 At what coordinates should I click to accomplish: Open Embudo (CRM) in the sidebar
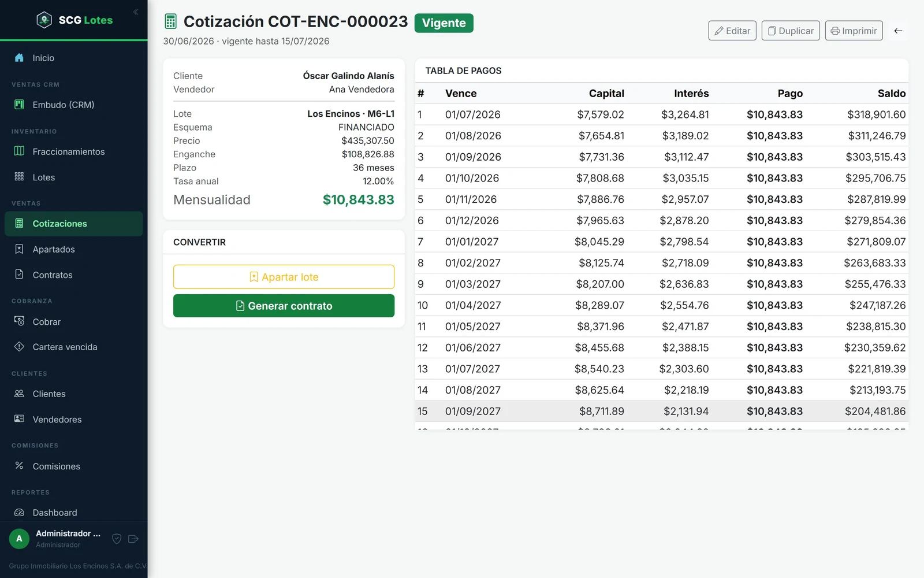click(x=73, y=105)
